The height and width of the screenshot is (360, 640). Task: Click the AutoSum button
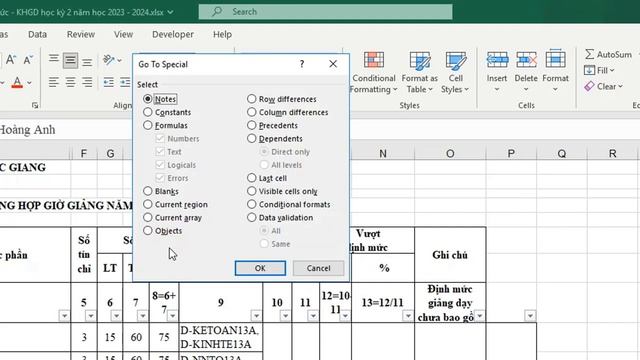pyautogui.click(x=608, y=54)
